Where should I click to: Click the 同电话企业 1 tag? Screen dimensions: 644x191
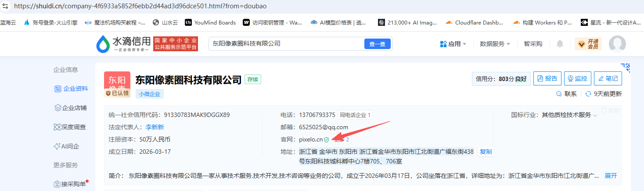click(x=355, y=115)
